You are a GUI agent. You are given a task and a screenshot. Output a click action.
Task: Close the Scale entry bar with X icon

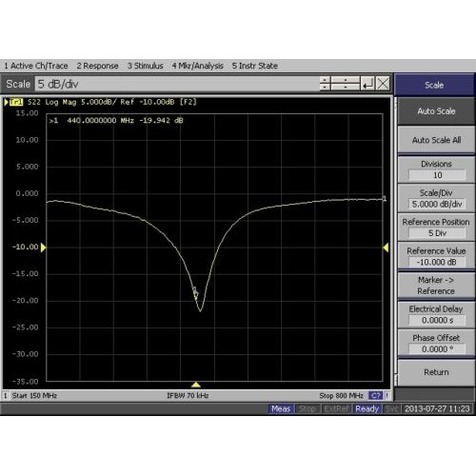[383, 84]
